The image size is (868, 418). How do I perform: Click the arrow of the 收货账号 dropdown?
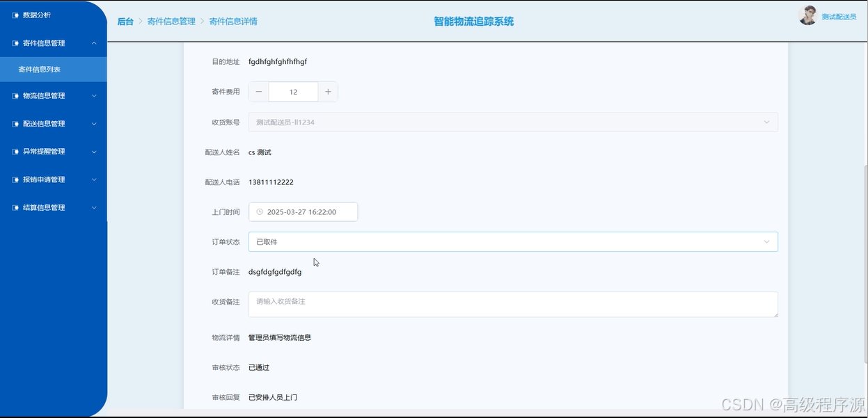766,122
